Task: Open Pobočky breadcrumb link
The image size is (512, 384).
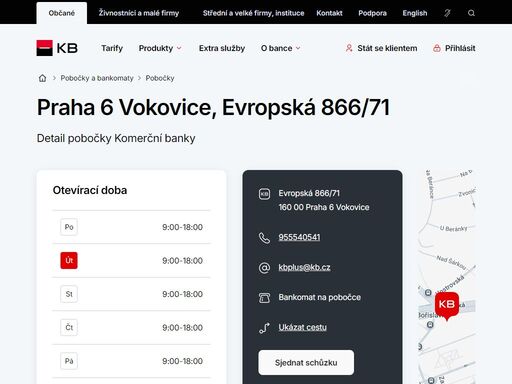Action: [x=160, y=78]
